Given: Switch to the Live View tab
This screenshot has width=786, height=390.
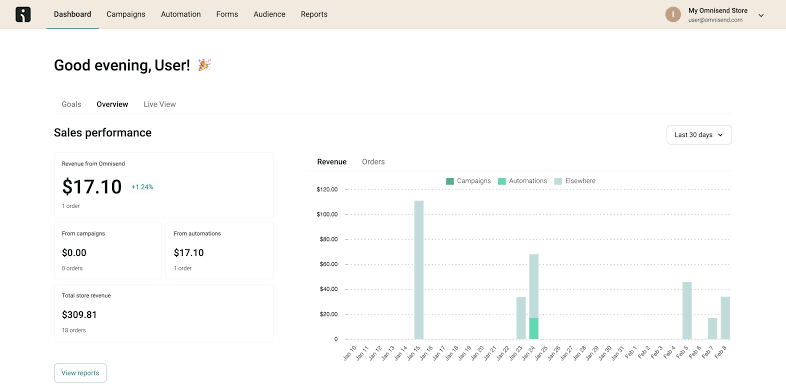Looking at the screenshot, I should coord(159,104).
